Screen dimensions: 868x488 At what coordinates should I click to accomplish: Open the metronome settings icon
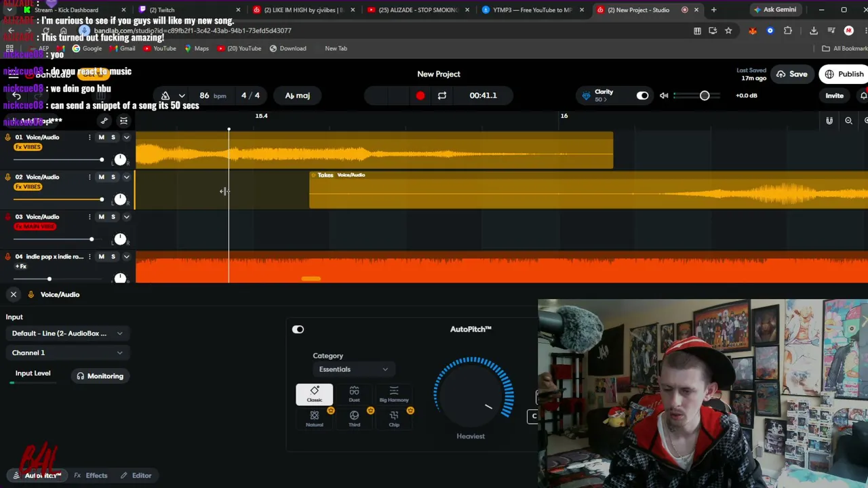165,96
